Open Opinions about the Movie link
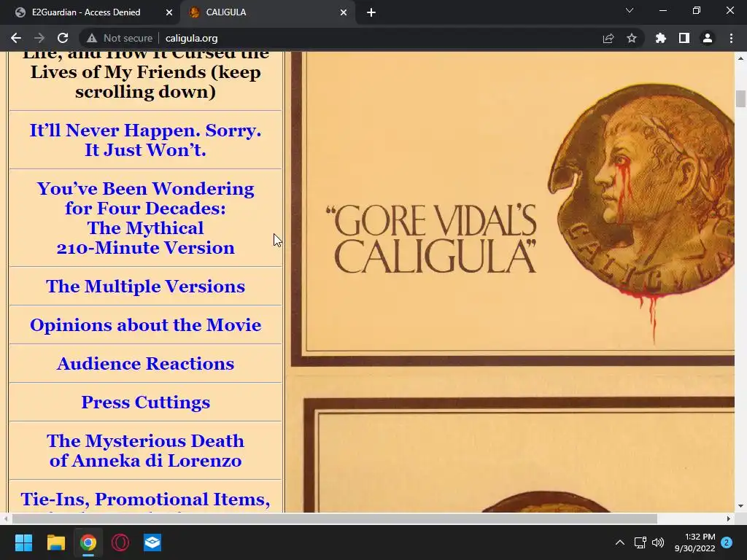 click(145, 324)
